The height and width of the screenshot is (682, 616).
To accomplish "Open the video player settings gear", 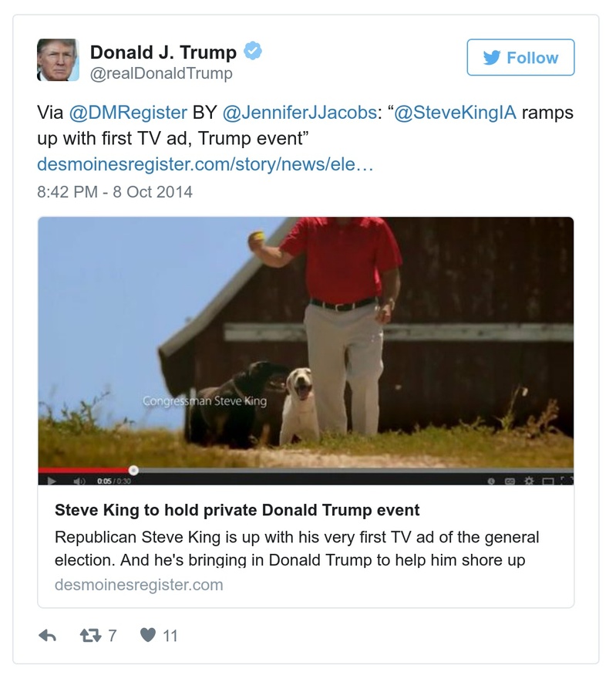I will coord(528,480).
